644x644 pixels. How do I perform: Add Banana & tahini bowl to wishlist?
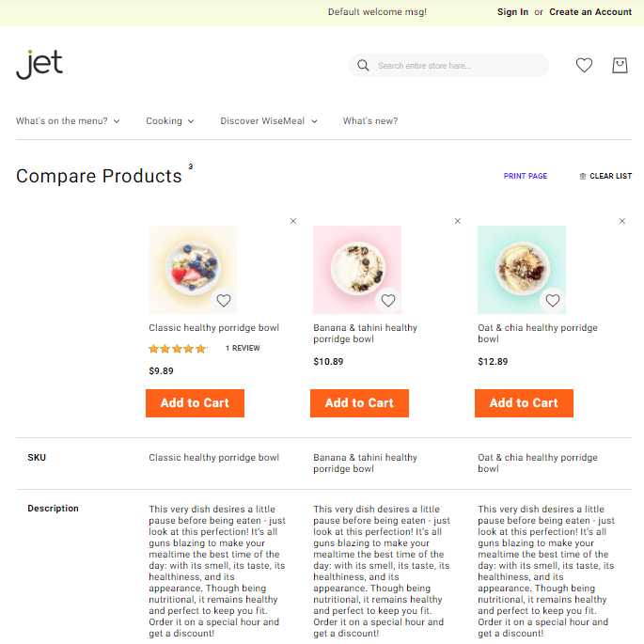pos(388,301)
